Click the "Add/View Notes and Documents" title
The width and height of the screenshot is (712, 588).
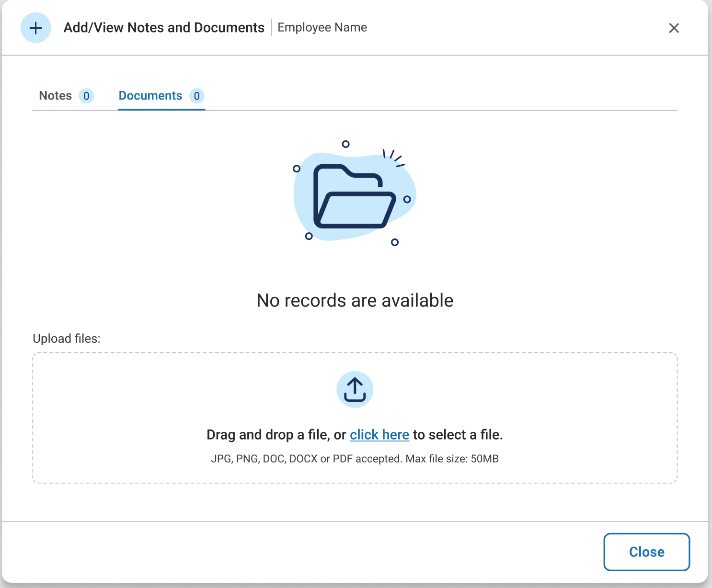click(164, 28)
